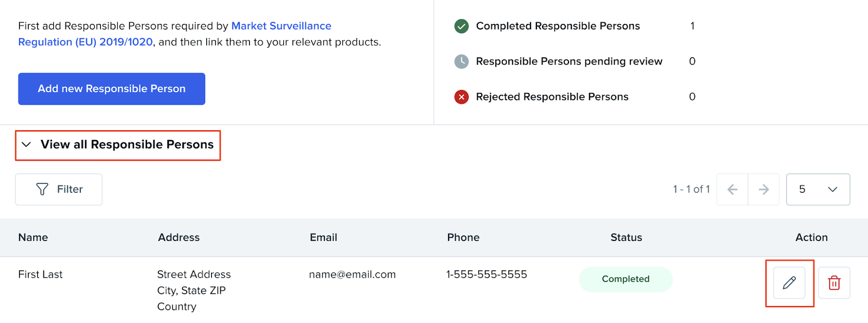This screenshot has width=868, height=323.
Task: Click the red X Rejected icon
Action: click(x=461, y=97)
